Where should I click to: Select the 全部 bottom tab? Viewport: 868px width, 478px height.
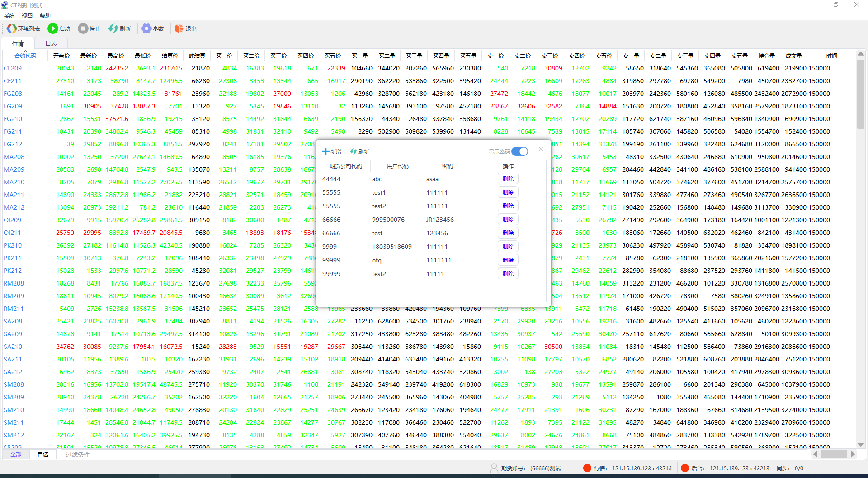tap(16, 454)
